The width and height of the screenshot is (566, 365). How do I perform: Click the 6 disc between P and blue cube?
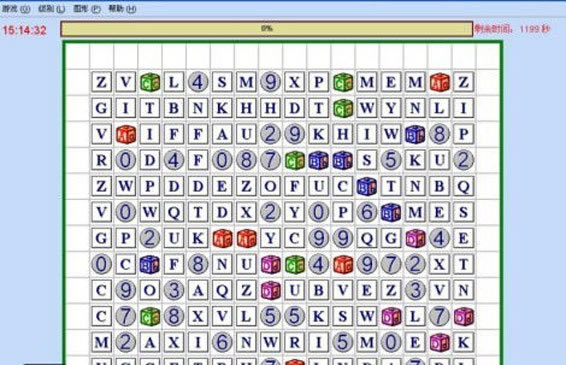pos(367,212)
